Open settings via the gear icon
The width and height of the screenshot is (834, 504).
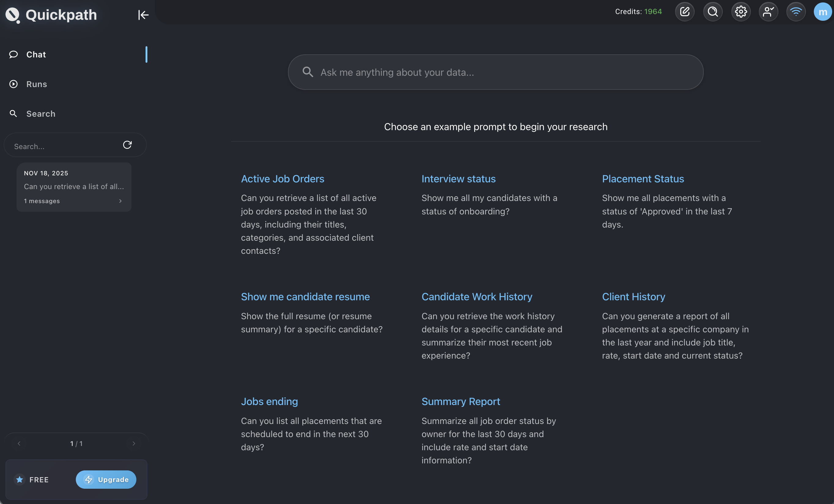pyautogui.click(x=740, y=12)
